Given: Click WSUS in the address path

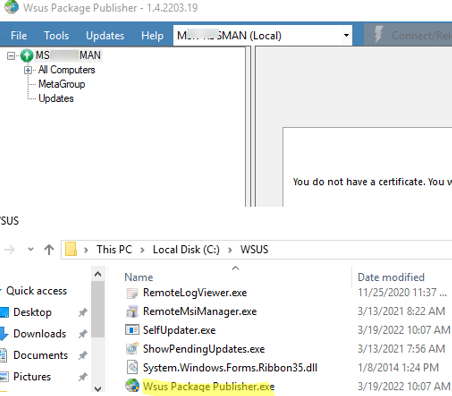Looking at the screenshot, I should [254, 249].
